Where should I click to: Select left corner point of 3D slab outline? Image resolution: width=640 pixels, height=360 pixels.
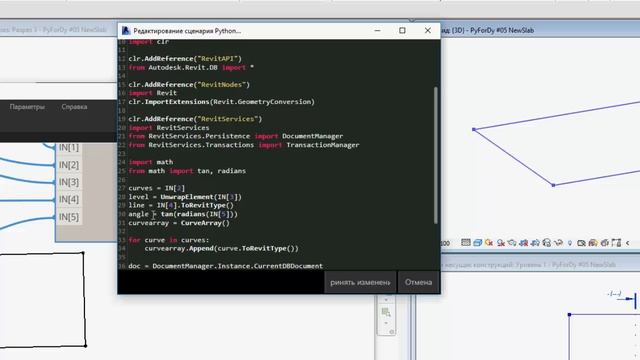(x=474, y=129)
